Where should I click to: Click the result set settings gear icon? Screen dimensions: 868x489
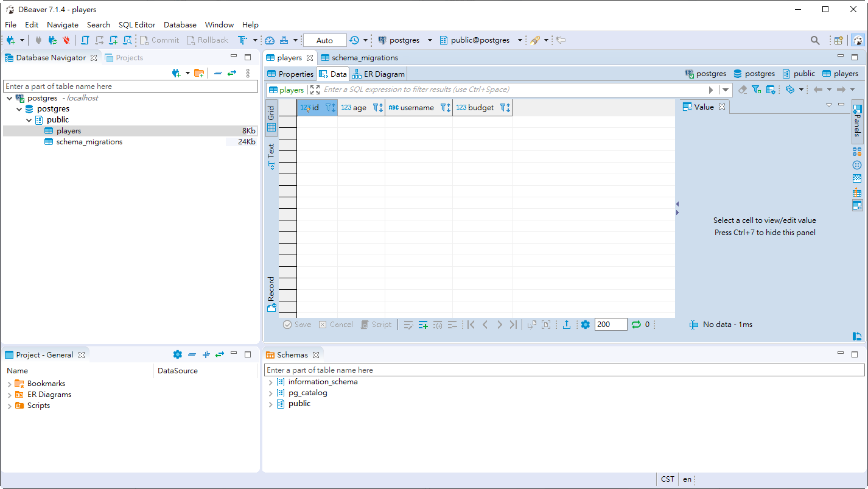click(x=586, y=325)
